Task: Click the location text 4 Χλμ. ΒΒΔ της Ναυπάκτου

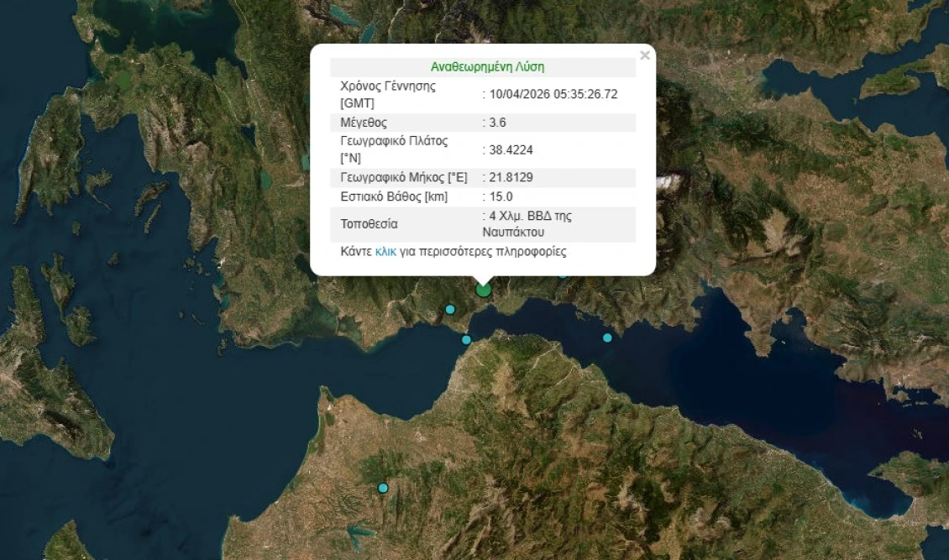Action: pos(525,223)
